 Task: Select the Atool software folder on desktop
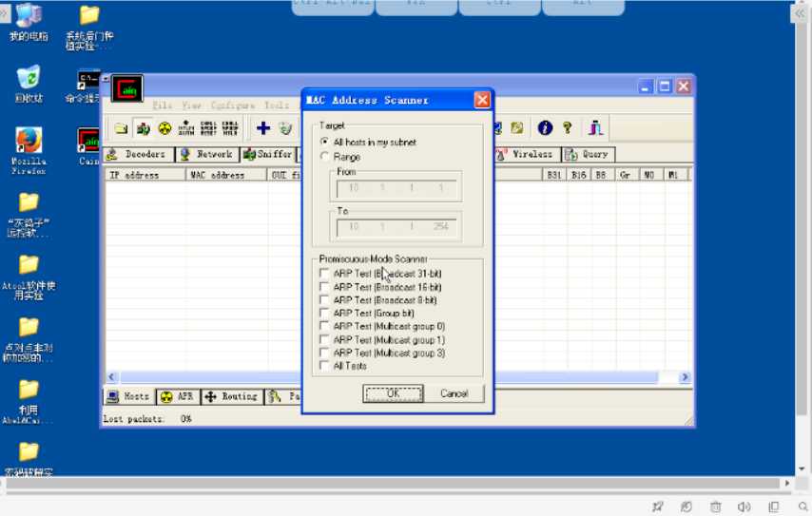pyautogui.click(x=29, y=277)
